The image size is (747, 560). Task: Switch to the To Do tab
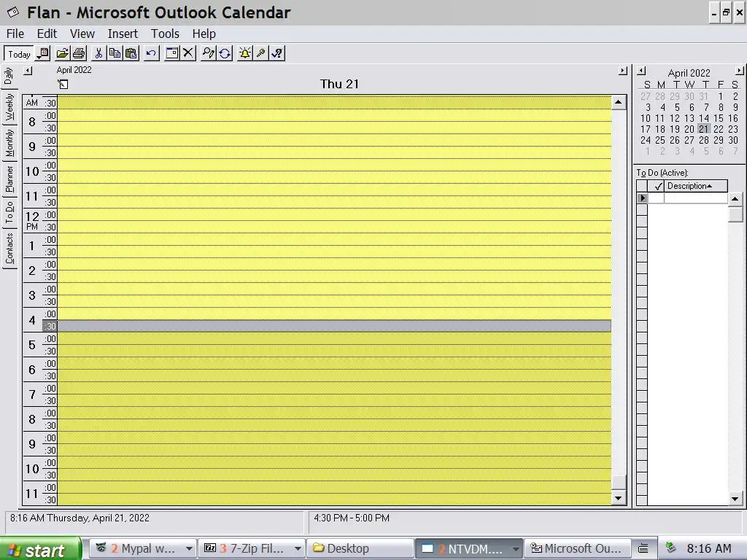point(9,212)
